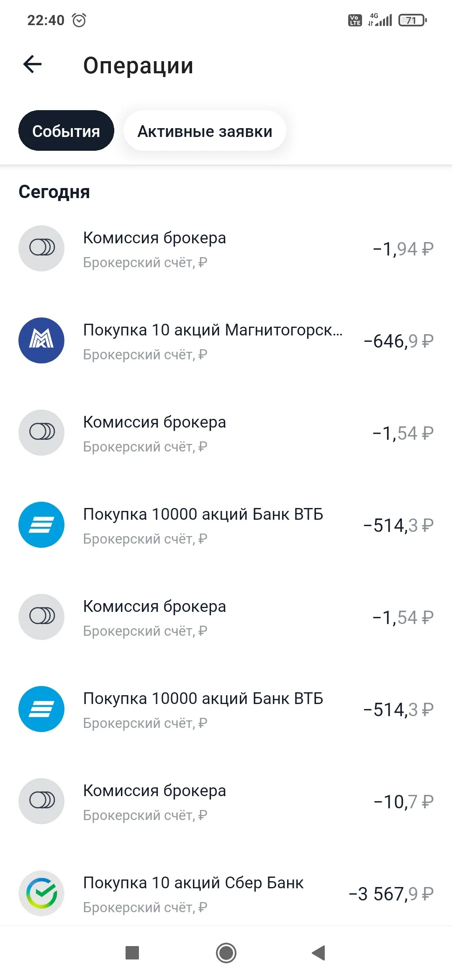Open Покупка 10 акций Сбер Банк entry
This screenshot has height=980, width=452.
click(x=226, y=893)
